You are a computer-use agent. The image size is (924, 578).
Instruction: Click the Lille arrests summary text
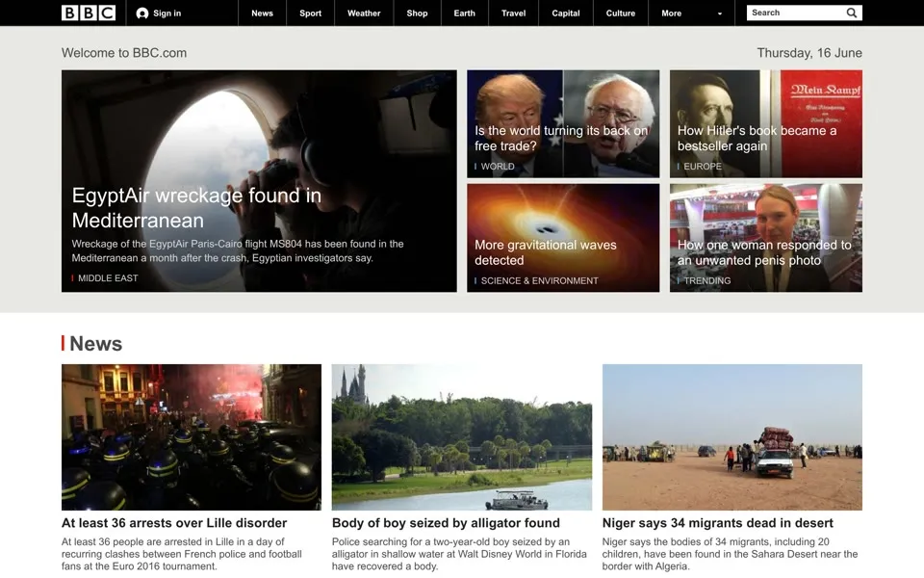click(x=182, y=554)
